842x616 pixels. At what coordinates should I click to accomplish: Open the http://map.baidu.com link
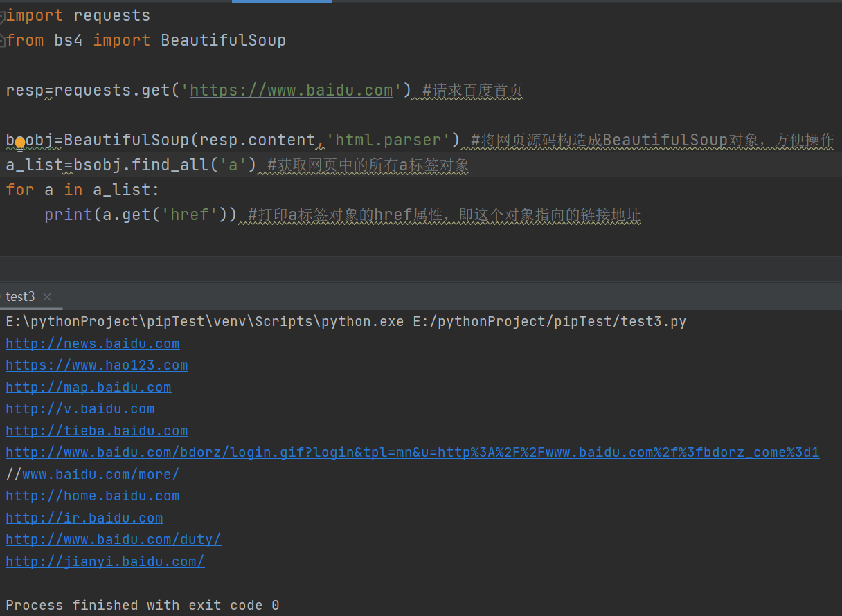[88, 387]
